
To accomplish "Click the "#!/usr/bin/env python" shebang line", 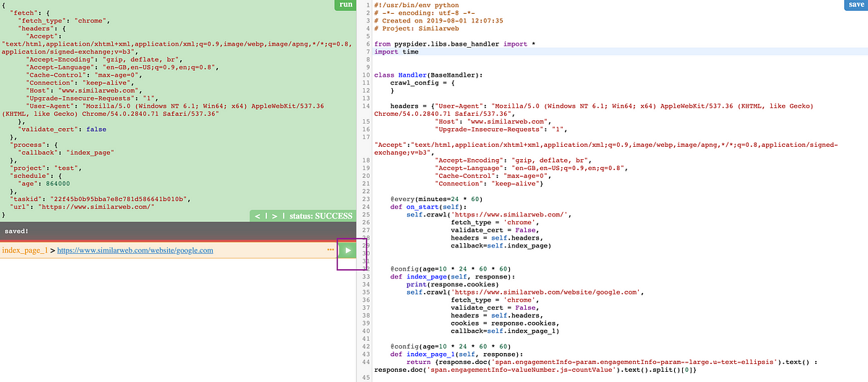I will [x=417, y=5].
